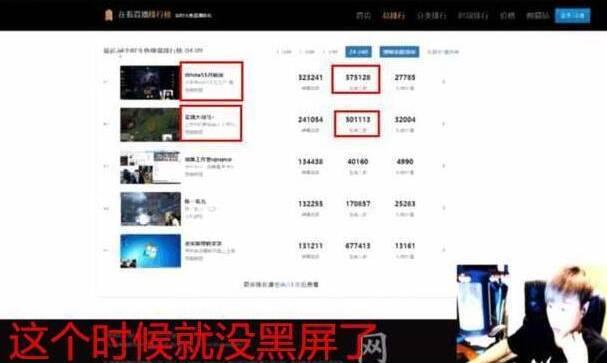Expand the arrow at end of 4990 row

[444, 166]
